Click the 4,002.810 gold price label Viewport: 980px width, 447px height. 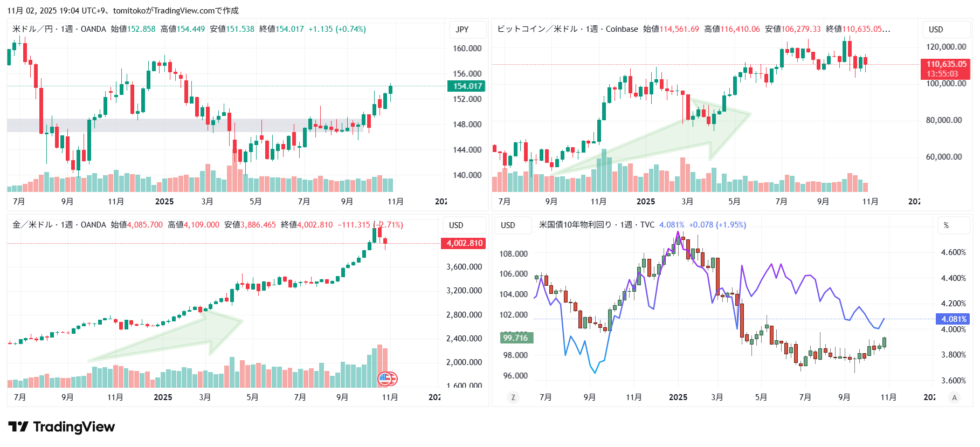[x=464, y=243]
